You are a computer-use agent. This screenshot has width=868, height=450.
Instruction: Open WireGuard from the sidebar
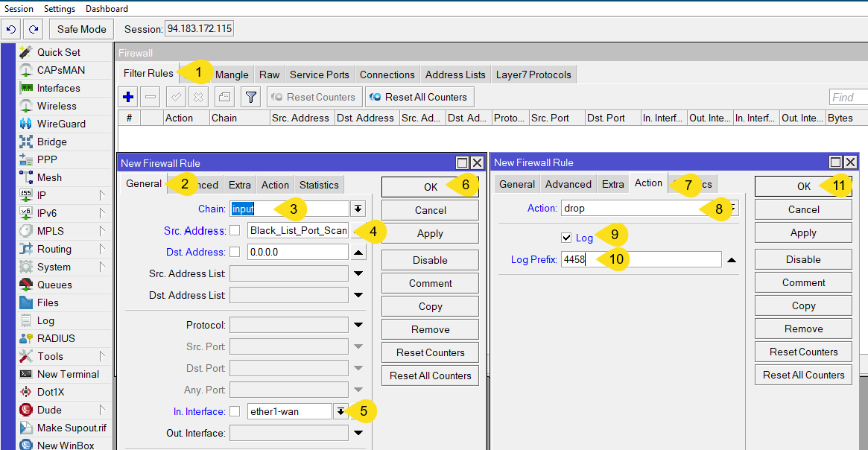61,124
